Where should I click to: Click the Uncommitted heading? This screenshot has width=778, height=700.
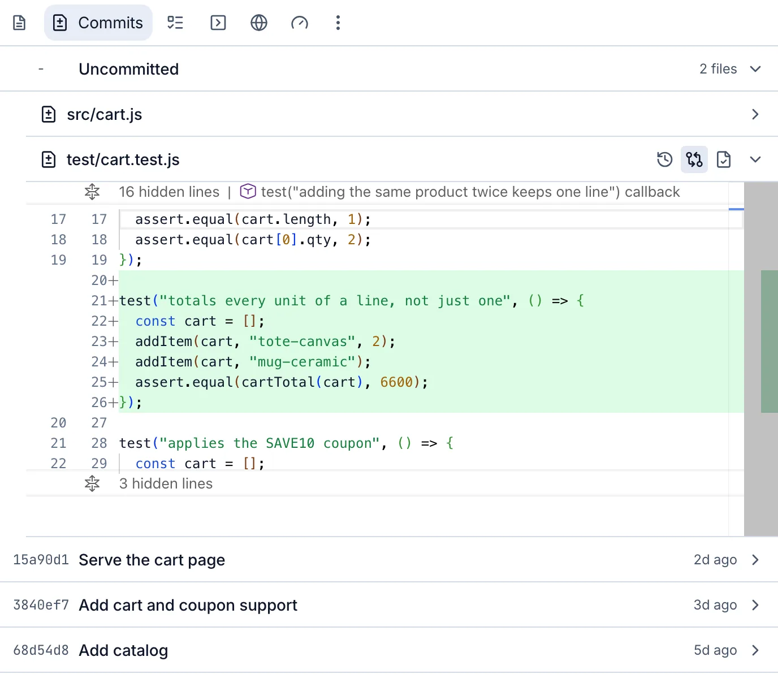pyautogui.click(x=129, y=69)
